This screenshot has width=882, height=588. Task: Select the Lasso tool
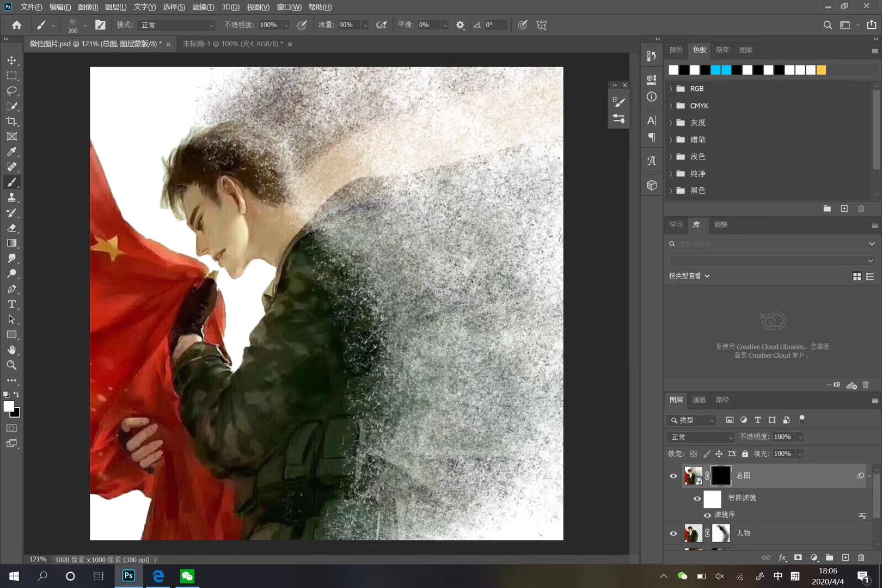click(x=11, y=91)
